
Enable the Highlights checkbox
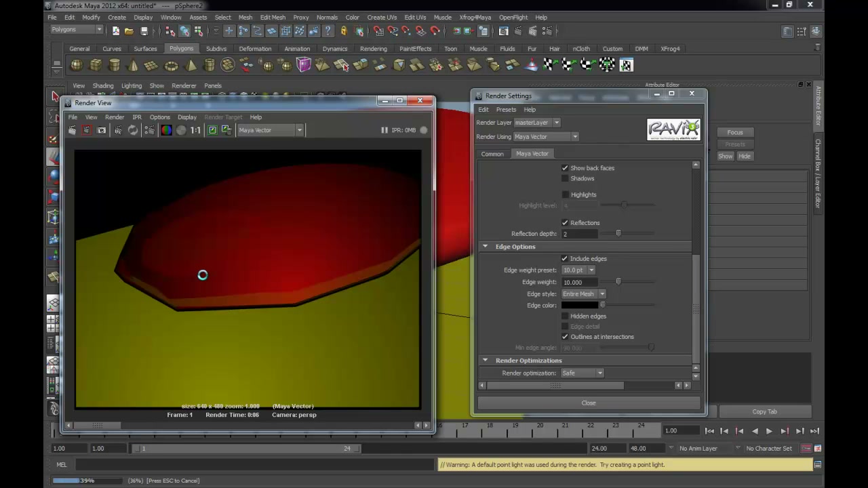tap(565, 195)
